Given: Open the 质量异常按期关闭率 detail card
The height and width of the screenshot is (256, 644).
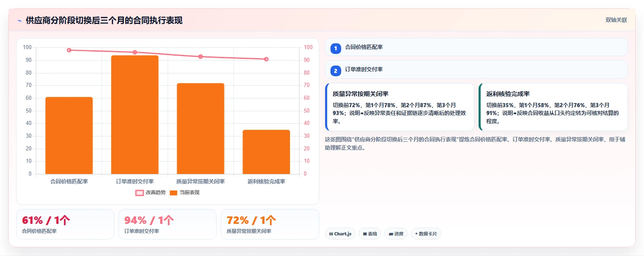Looking at the screenshot, I should pyautogui.click(x=400, y=107).
